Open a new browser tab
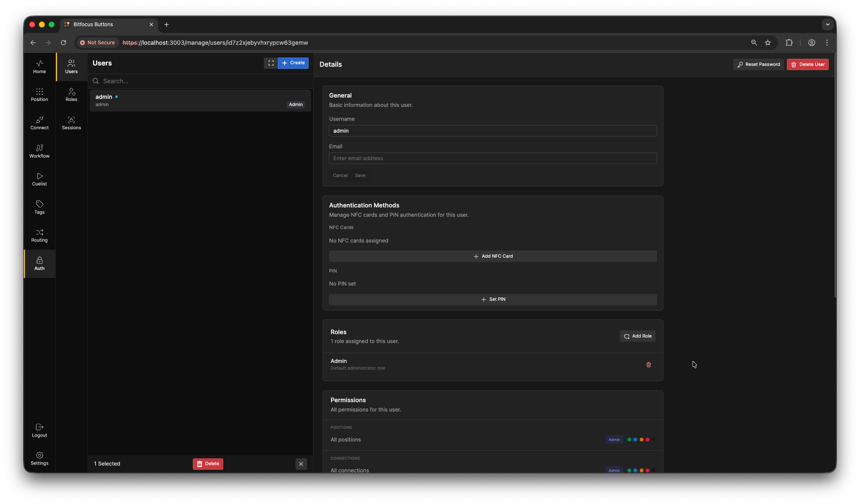 (167, 25)
